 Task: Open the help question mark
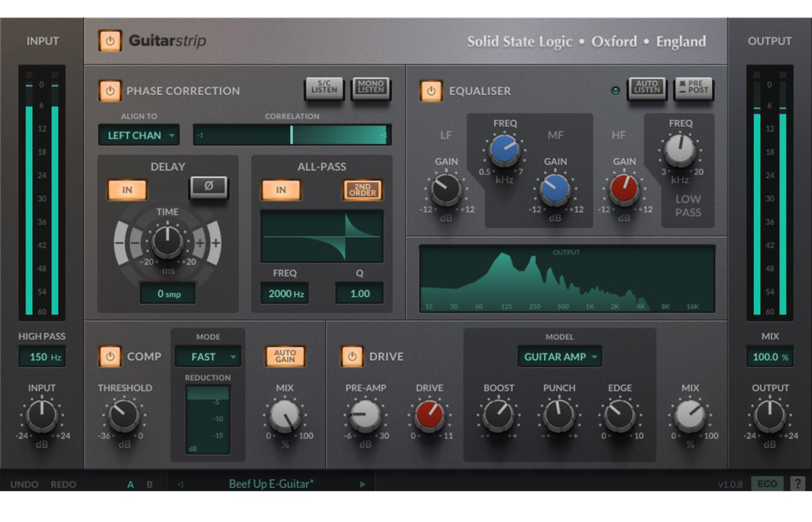click(x=798, y=484)
